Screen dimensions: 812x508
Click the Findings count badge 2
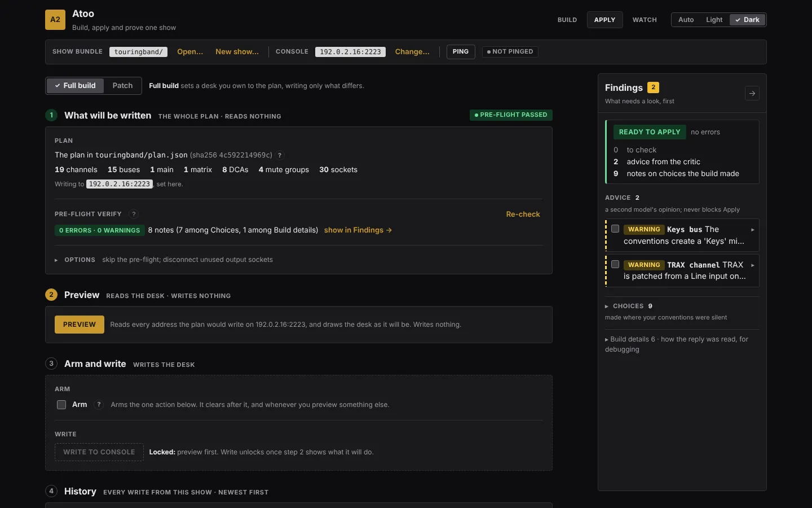pos(653,87)
